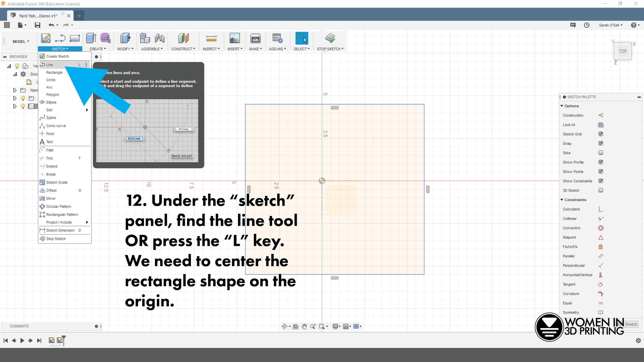This screenshot has width=644, height=362.
Task: Open the INSPECT dropdown menu
Action: tap(211, 49)
